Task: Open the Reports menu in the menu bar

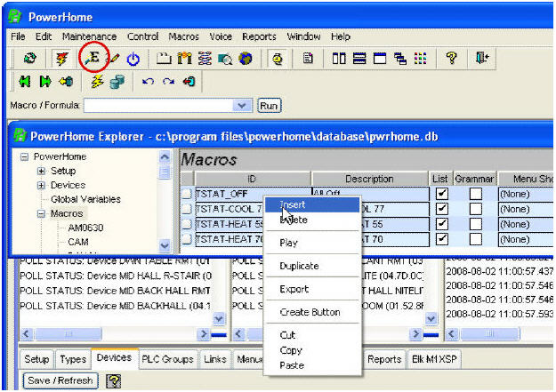Action: pyautogui.click(x=259, y=36)
